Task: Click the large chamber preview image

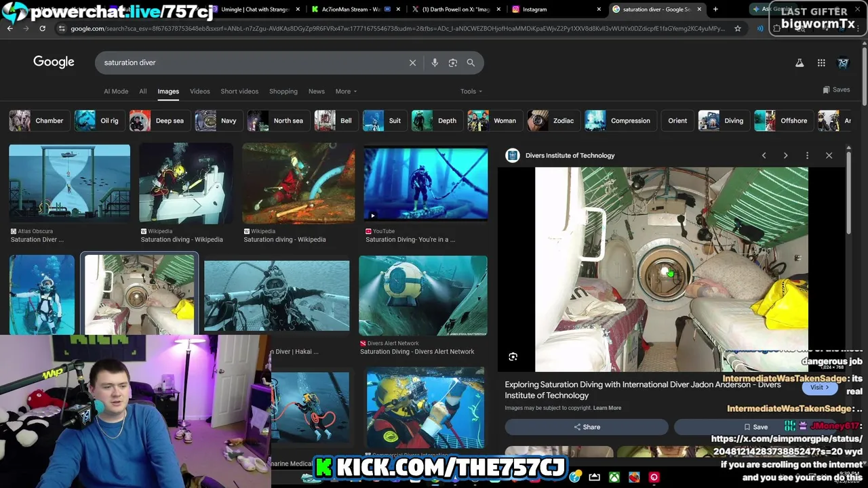Action: coord(671,269)
